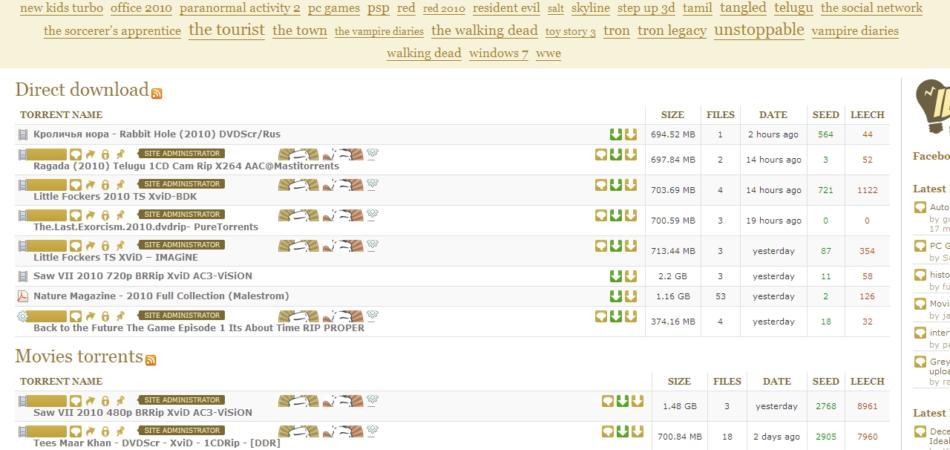This screenshot has width=950, height=450.
Task: Click gold download arrow for Saw VII 720p
Action: 631,276
